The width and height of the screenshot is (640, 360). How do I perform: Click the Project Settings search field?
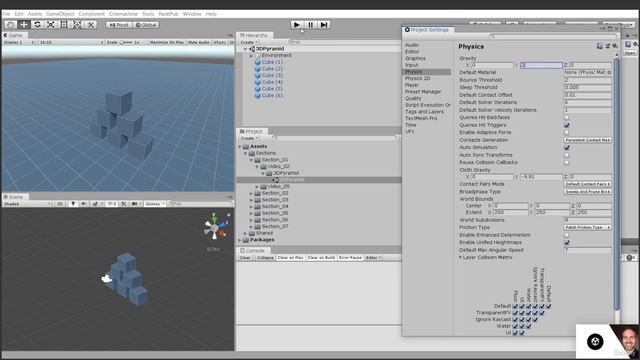coord(552,37)
